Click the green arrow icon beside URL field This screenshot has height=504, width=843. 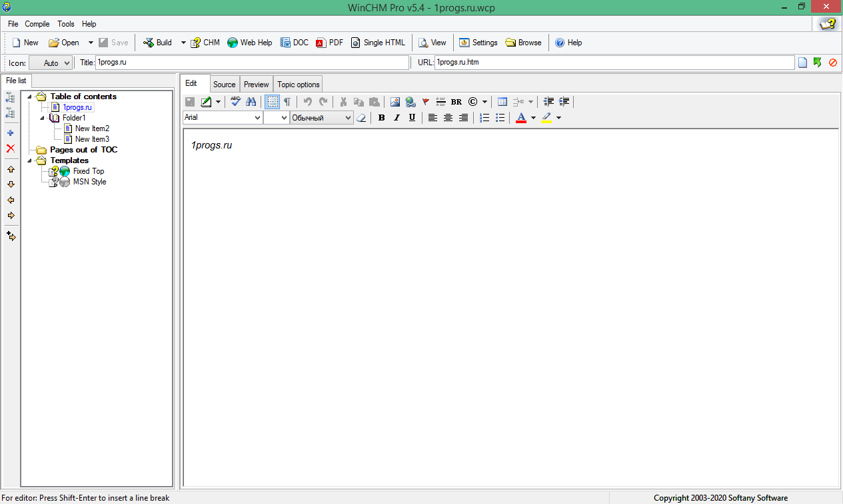point(818,63)
